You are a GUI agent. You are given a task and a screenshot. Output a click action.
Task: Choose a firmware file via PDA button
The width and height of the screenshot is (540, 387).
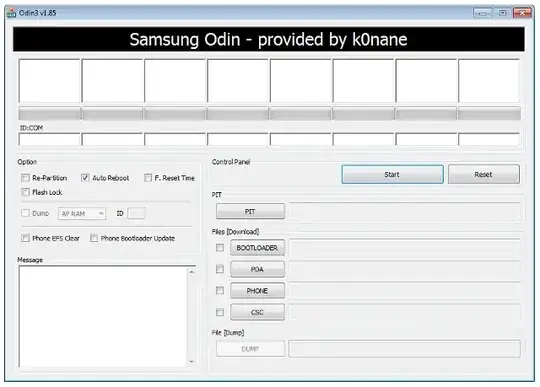click(257, 269)
